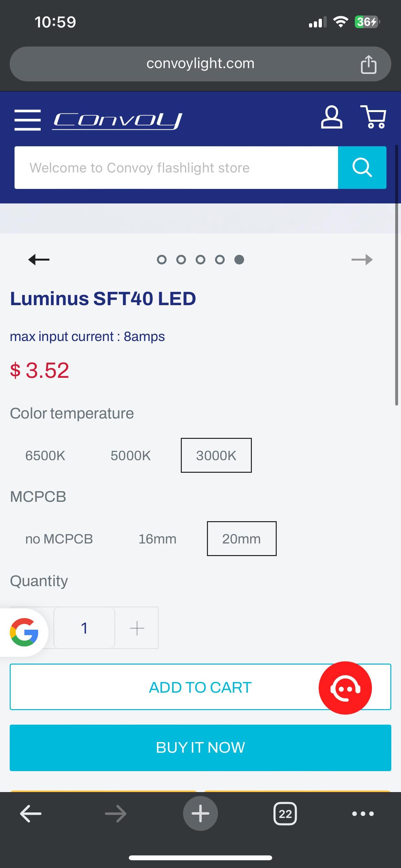401x868 pixels.
Task: Open the red customer support chat
Action: (x=345, y=688)
